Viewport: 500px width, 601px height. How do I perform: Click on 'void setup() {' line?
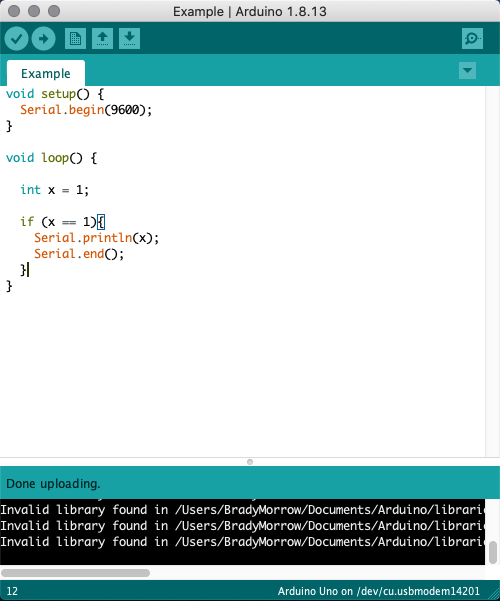[55, 94]
